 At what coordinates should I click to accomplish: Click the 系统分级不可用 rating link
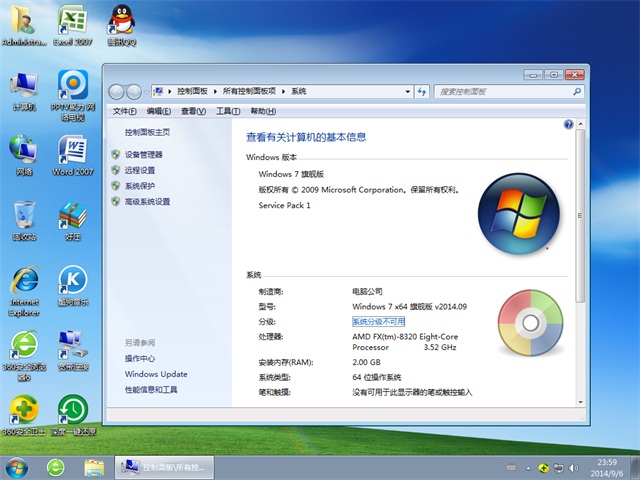(x=378, y=322)
